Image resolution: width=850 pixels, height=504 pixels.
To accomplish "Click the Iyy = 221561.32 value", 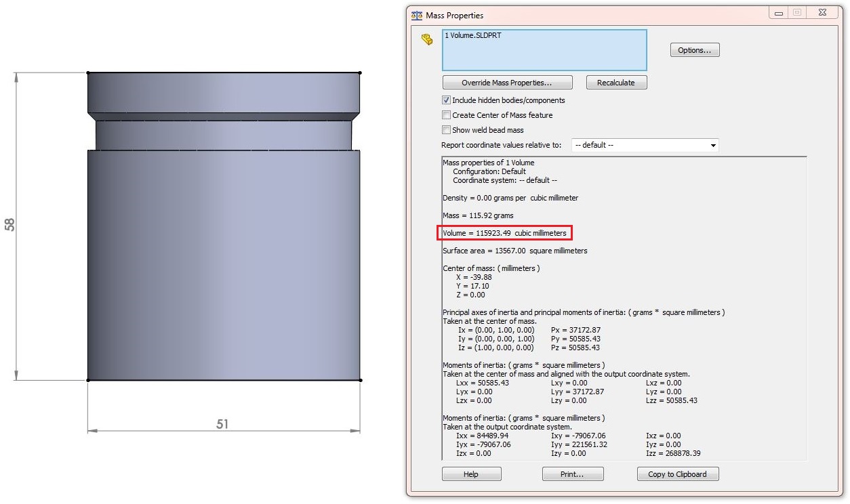I will [x=580, y=444].
